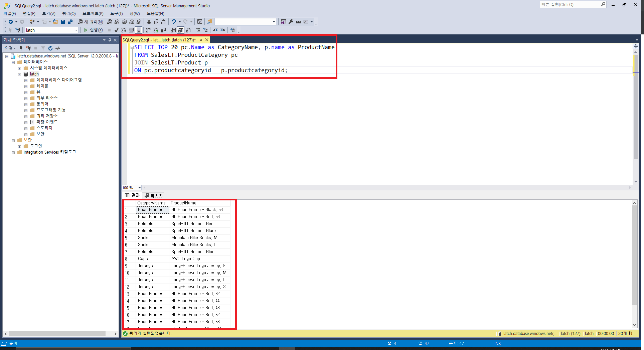Decrease the line indent

215,30
